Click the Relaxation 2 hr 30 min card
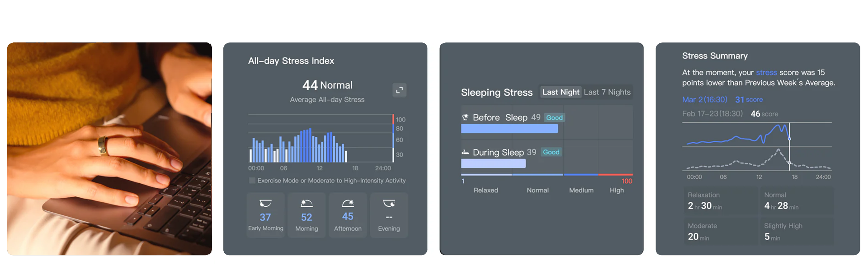 tap(721, 201)
